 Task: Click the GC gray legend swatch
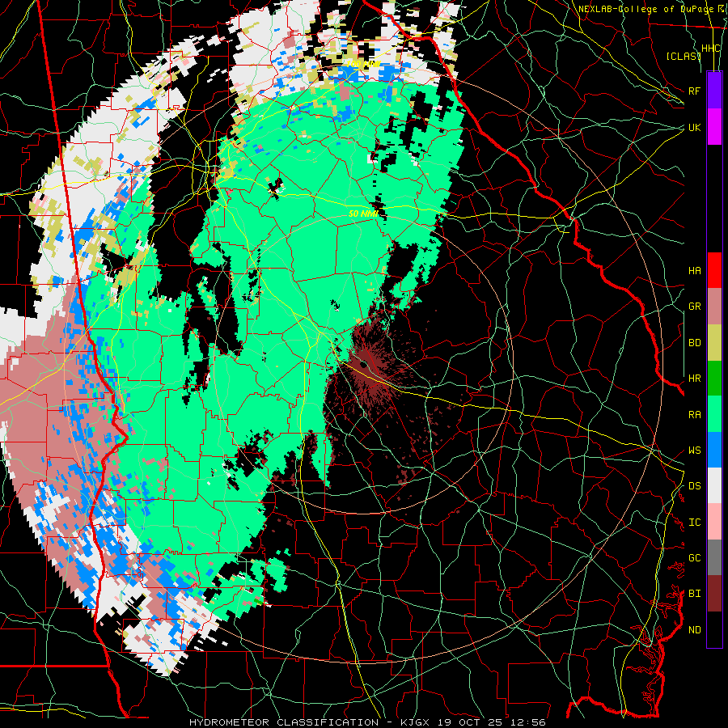714,557
